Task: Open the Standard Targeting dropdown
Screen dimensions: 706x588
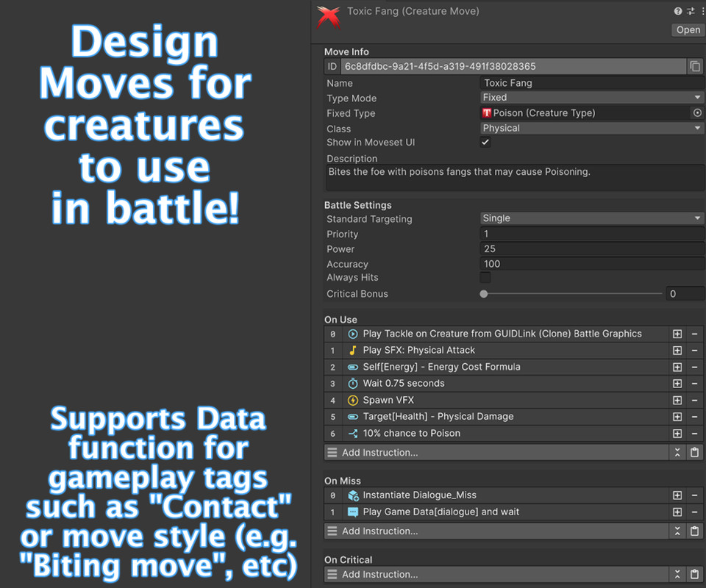Action: tap(591, 218)
